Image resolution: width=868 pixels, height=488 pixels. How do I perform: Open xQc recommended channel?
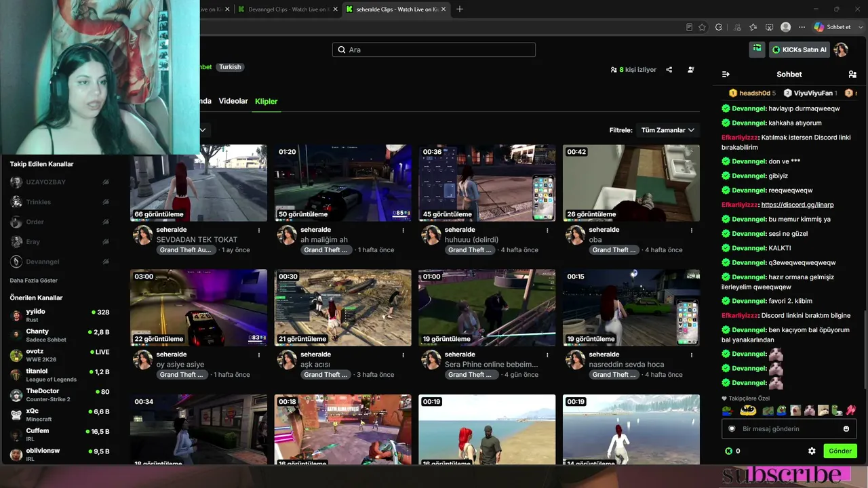click(60, 415)
